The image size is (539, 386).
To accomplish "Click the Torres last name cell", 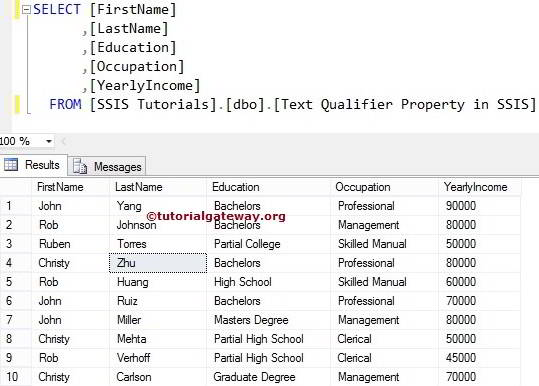I will pyautogui.click(x=158, y=244).
